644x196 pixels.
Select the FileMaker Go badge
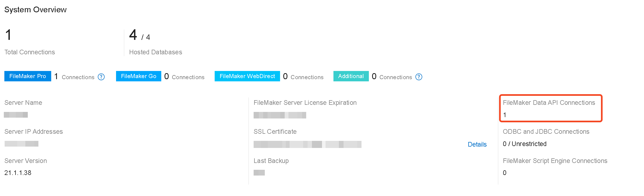point(138,76)
